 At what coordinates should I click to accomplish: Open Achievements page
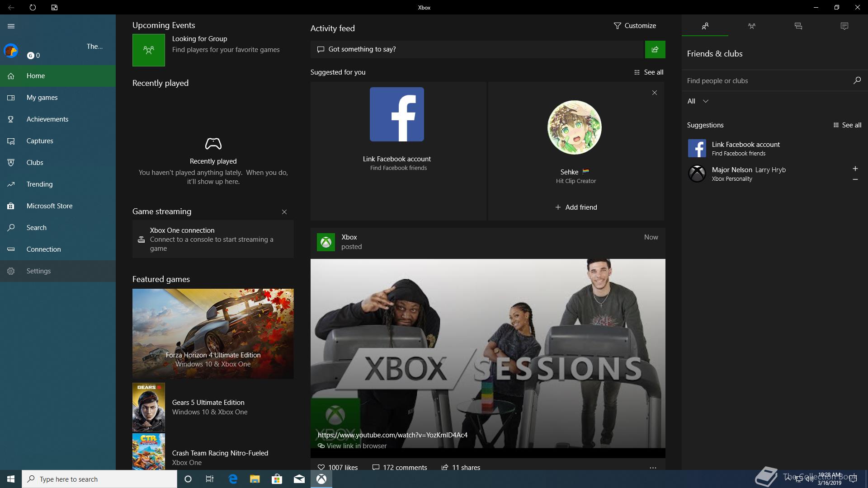click(x=58, y=119)
